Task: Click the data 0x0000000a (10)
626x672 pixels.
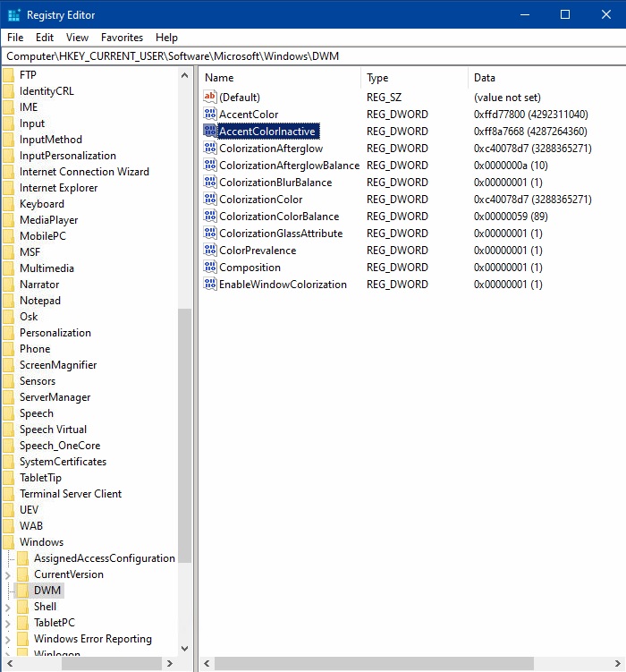Action: [511, 166]
